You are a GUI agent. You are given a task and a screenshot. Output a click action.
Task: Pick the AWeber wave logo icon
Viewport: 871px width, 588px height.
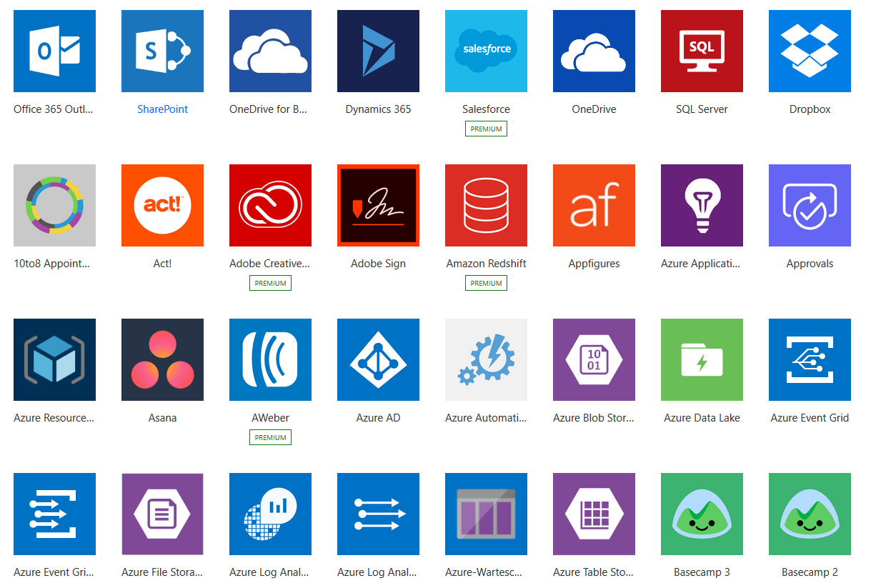270,359
